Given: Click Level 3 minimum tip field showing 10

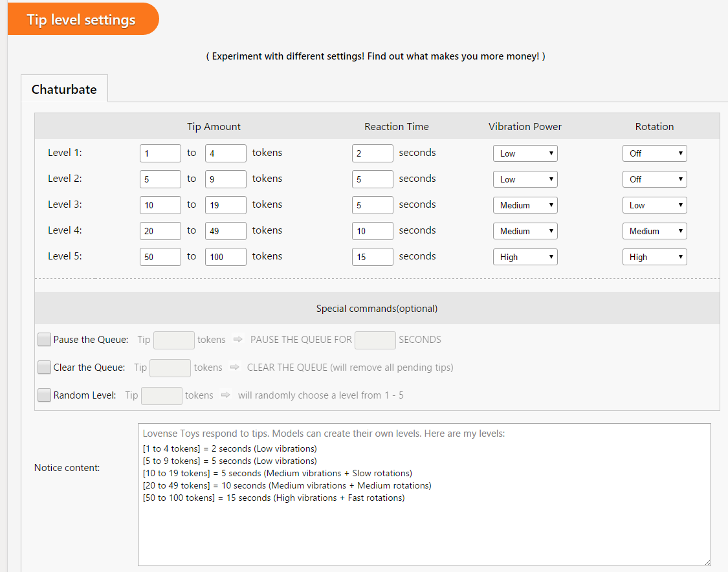Looking at the screenshot, I should click(160, 205).
